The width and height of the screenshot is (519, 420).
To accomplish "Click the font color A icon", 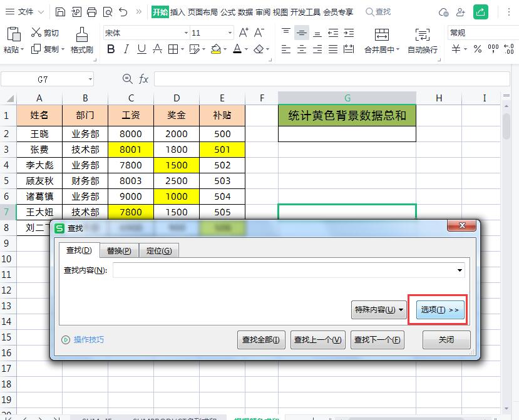I will [x=237, y=49].
